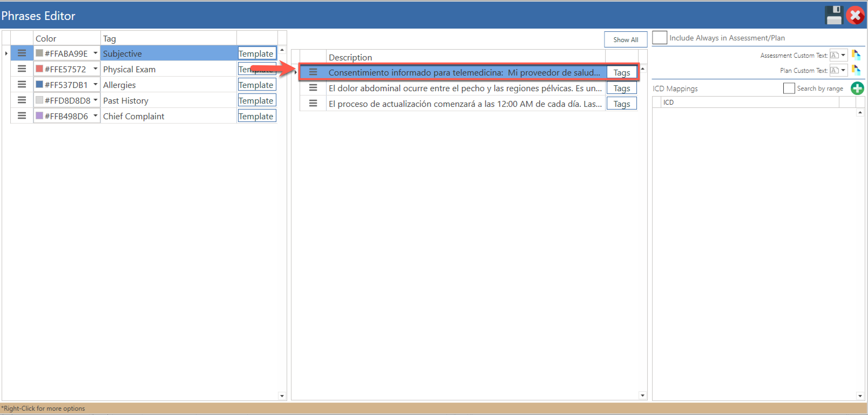Enable Include Always in Assessment/Plan checkbox

pyautogui.click(x=659, y=38)
